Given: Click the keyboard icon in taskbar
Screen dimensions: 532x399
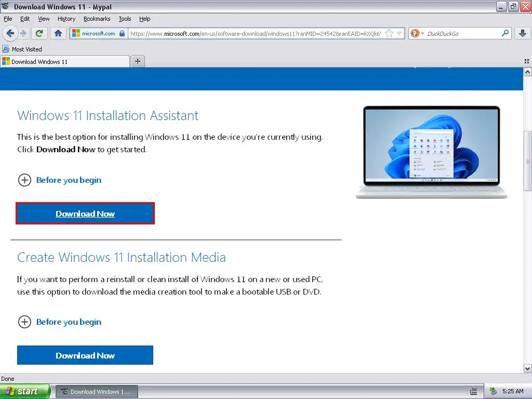Looking at the screenshot, I should point(474,392).
